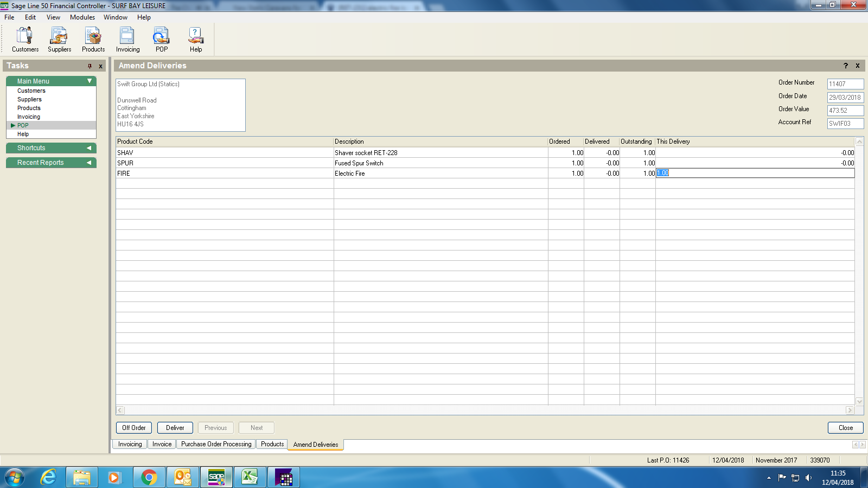Click the Deliver button

click(175, 428)
